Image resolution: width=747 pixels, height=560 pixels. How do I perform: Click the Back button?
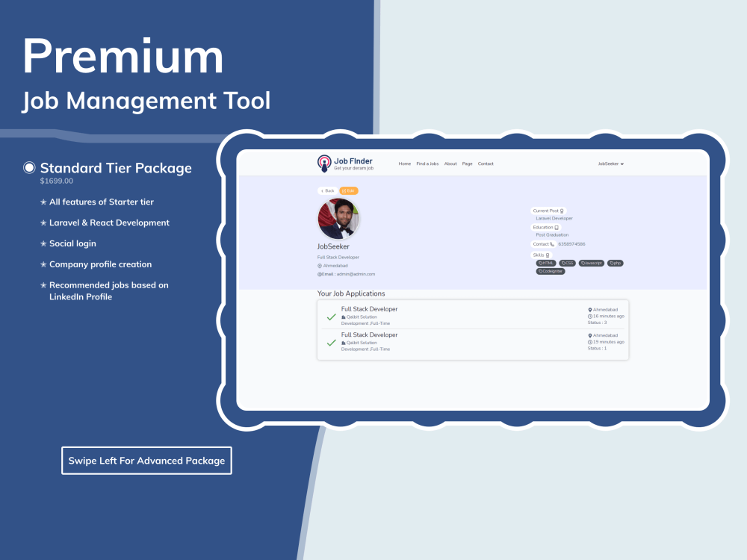pyautogui.click(x=327, y=191)
